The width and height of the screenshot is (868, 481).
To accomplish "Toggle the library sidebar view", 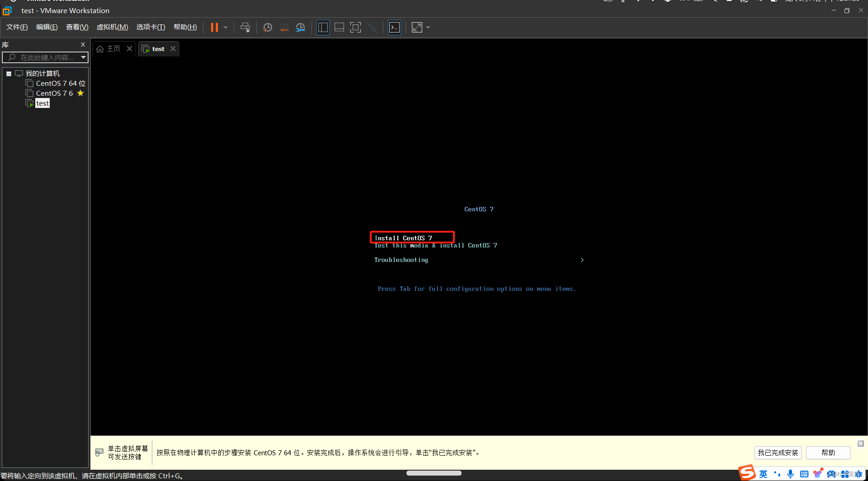I will click(x=323, y=28).
